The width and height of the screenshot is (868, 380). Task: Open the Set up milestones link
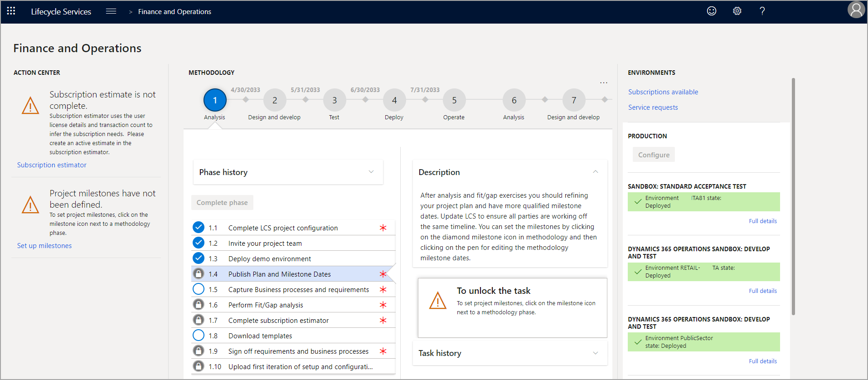(44, 246)
